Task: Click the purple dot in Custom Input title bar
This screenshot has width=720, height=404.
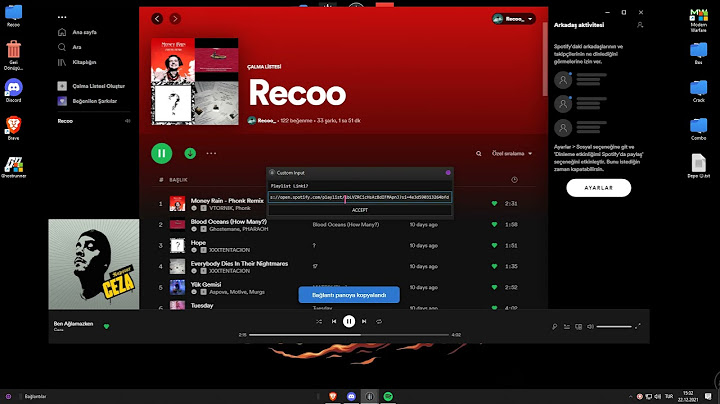Action: (448, 173)
